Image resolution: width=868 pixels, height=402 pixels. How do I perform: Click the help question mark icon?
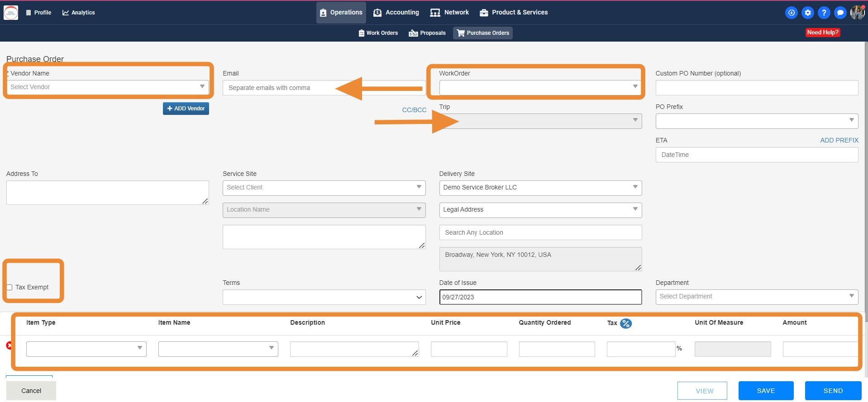click(x=824, y=13)
